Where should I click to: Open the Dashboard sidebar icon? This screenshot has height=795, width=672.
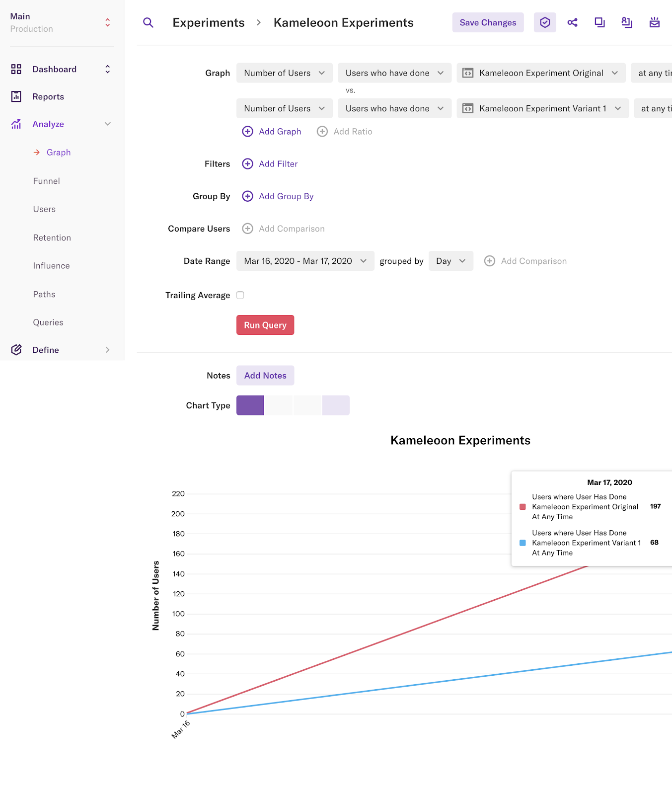click(x=16, y=69)
